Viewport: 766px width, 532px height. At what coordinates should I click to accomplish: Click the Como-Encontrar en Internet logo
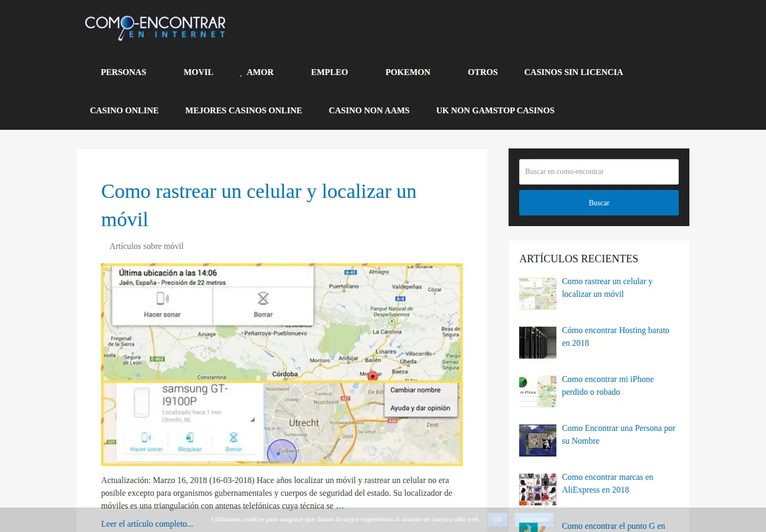(x=155, y=28)
